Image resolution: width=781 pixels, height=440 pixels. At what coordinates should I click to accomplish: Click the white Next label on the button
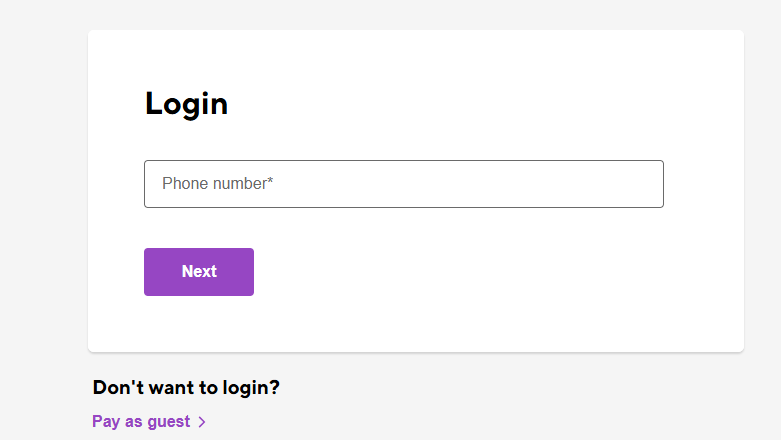click(x=199, y=272)
